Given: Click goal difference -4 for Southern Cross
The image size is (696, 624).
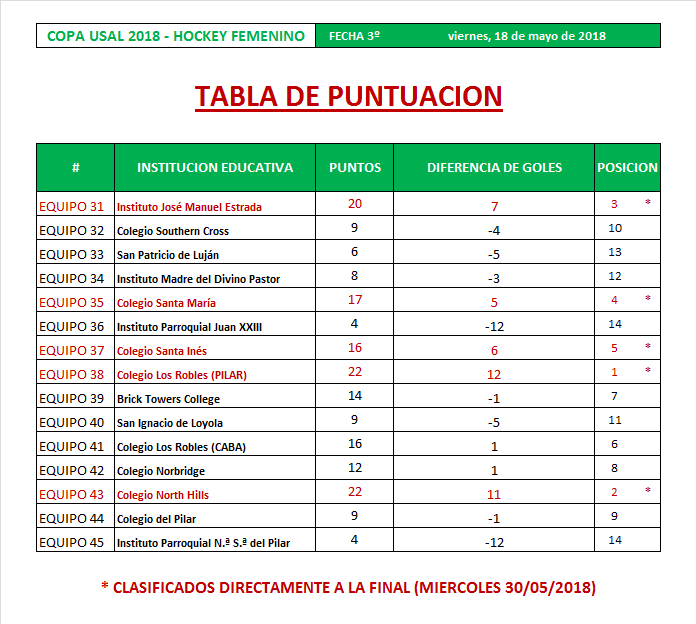Looking at the screenshot, I should [x=494, y=230].
